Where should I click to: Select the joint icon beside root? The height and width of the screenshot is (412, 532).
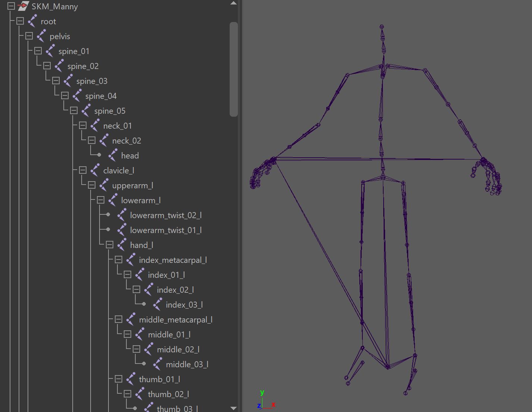click(32, 21)
